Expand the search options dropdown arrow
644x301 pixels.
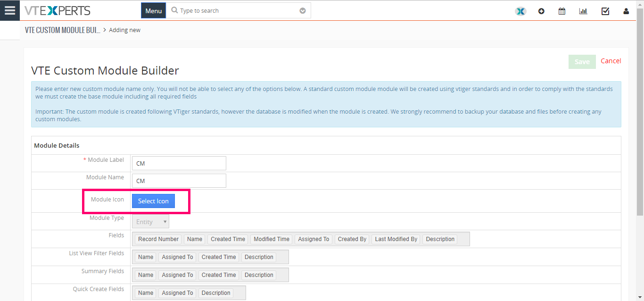click(303, 11)
